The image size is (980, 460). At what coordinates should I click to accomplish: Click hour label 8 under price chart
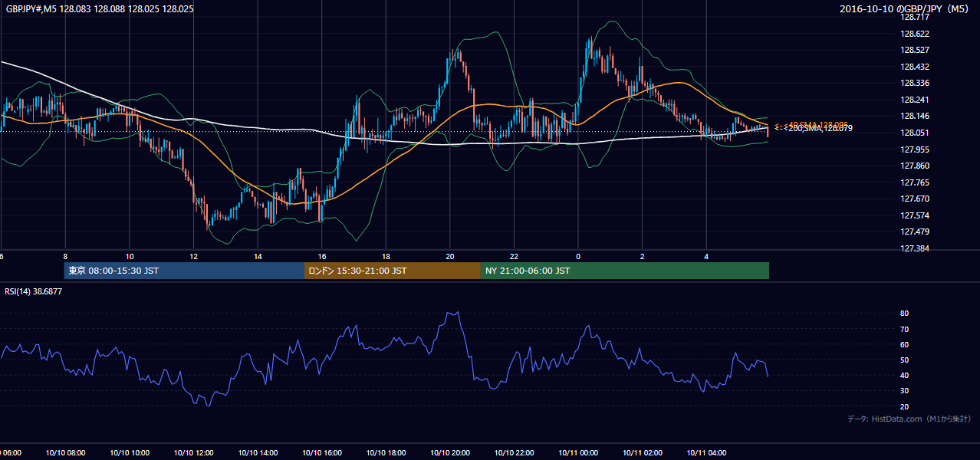65,257
